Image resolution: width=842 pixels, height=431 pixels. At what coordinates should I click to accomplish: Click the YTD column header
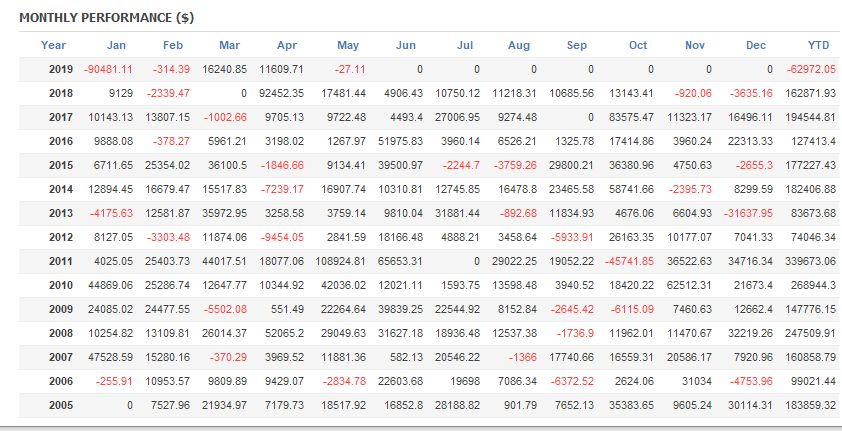click(818, 45)
